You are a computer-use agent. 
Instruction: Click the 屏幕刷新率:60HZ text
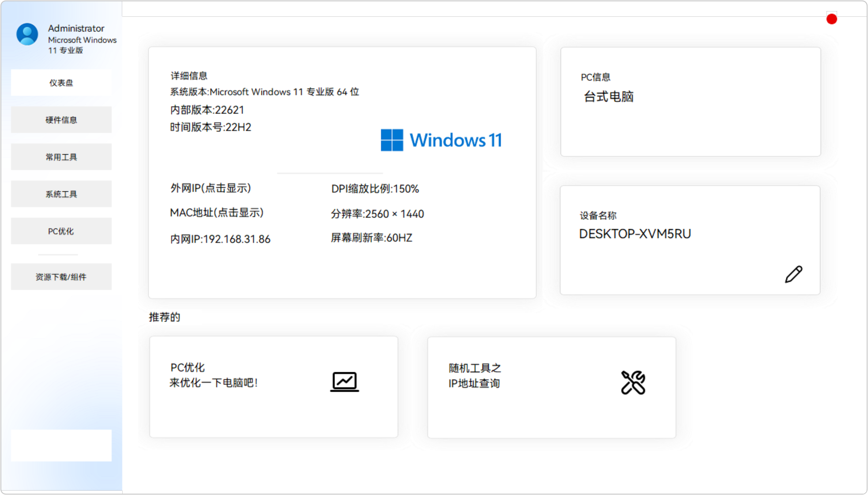(372, 238)
